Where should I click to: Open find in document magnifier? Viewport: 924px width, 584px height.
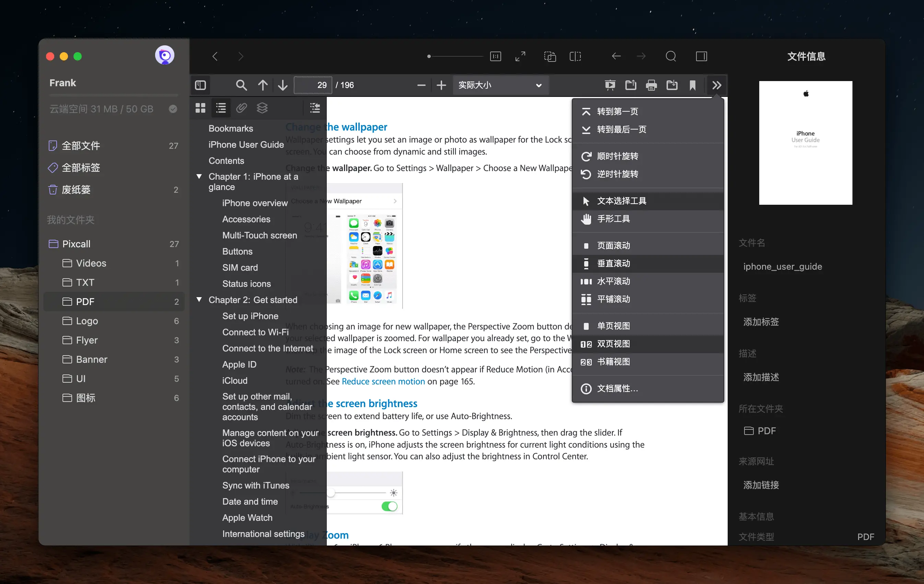click(241, 85)
